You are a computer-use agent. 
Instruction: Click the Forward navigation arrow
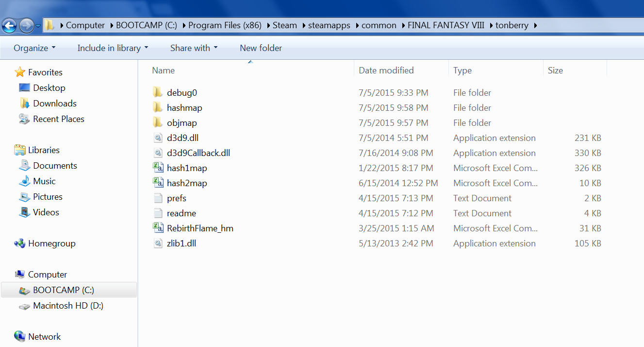(x=27, y=25)
